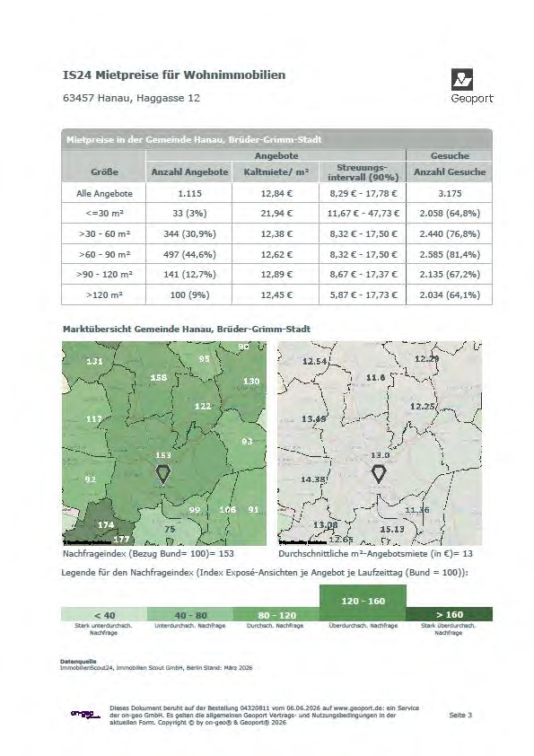The width and height of the screenshot is (534, 756).
Task: Click the 'Datenquelle' label
Action: 78,662
